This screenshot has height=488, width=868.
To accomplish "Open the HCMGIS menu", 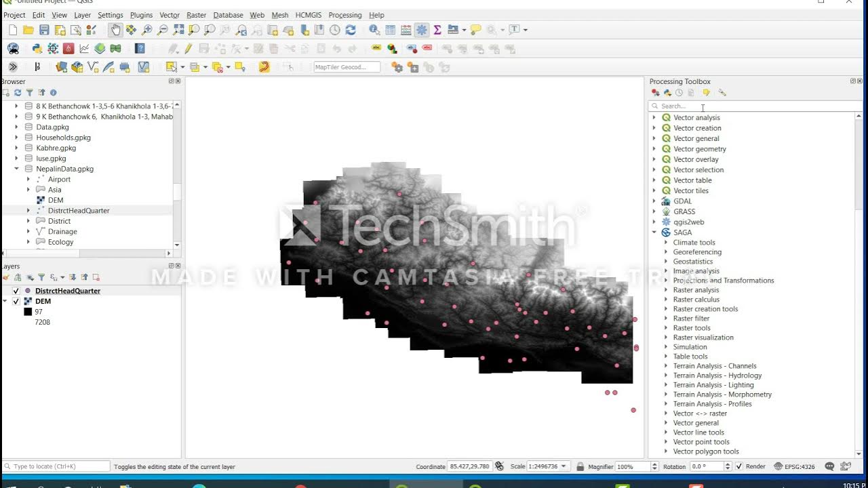I will [x=308, y=15].
